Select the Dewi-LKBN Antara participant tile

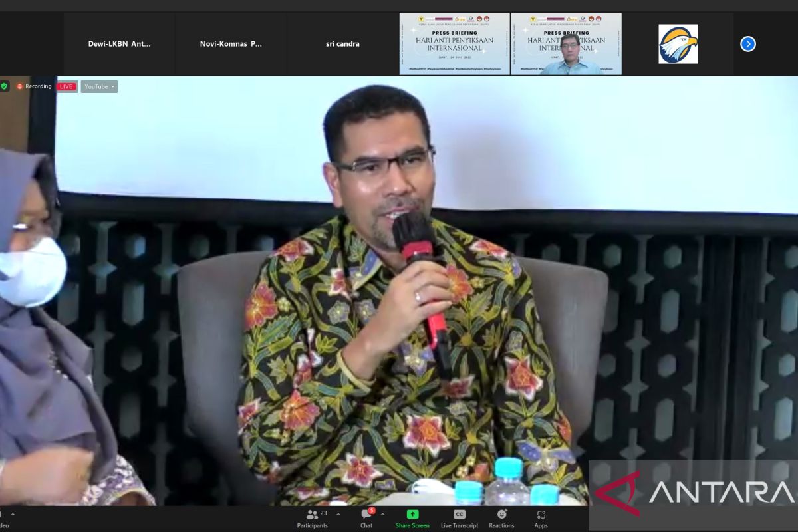point(120,43)
